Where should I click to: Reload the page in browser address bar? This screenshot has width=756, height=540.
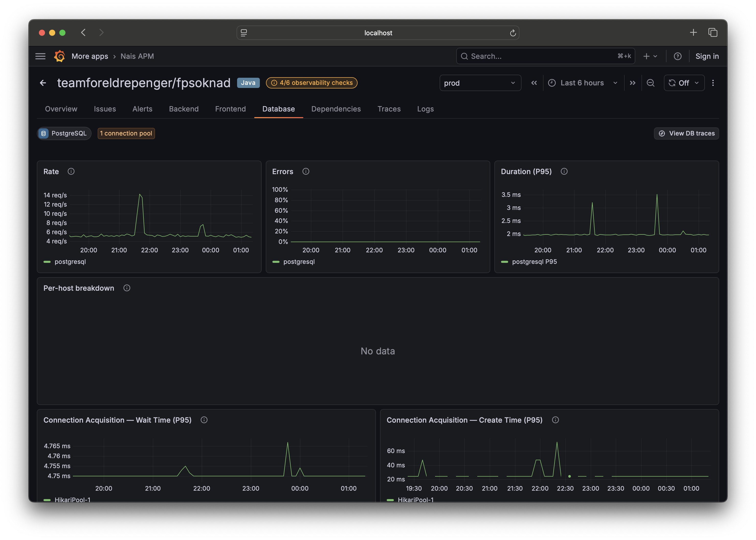(513, 32)
